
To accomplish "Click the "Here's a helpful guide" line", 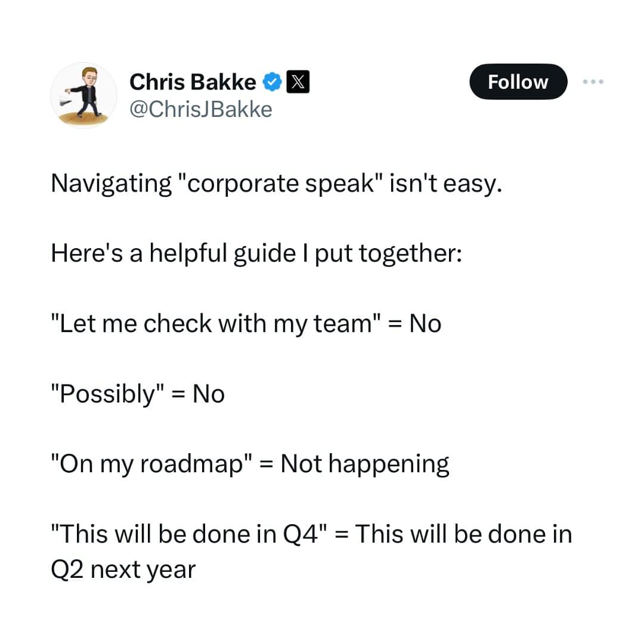I will point(256,254).
